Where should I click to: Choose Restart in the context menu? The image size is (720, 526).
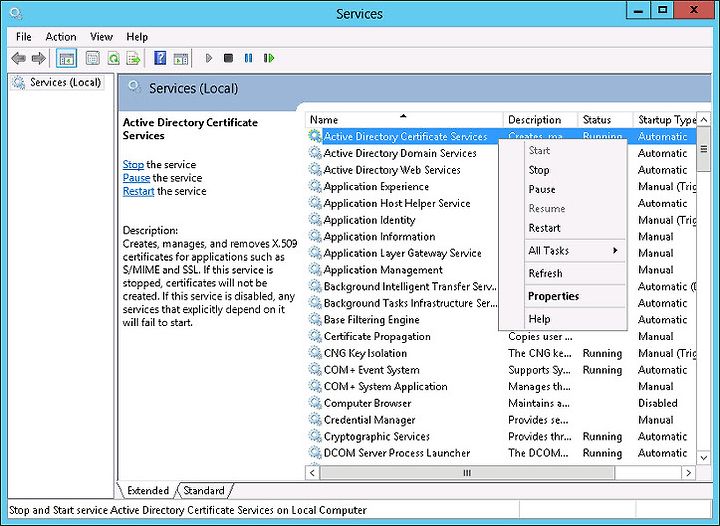click(563, 228)
